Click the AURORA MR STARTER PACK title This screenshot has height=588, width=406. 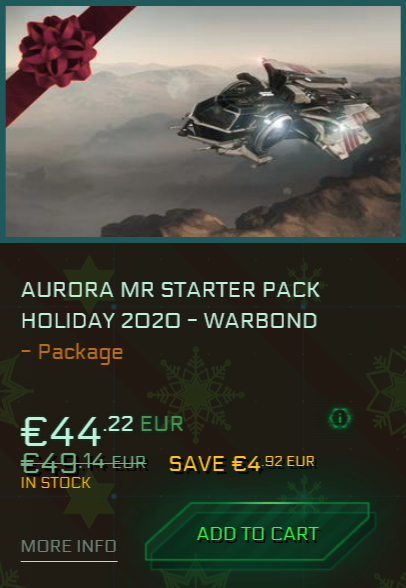[x=171, y=290]
